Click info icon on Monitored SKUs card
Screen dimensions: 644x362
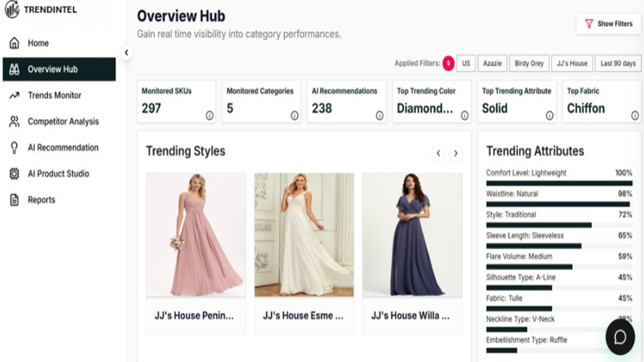tap(209, 116)
